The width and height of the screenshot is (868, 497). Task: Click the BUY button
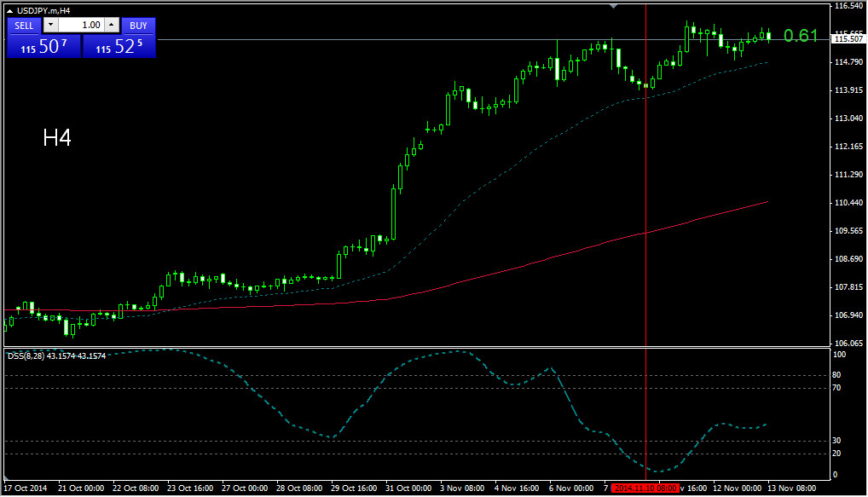[138, 26]
